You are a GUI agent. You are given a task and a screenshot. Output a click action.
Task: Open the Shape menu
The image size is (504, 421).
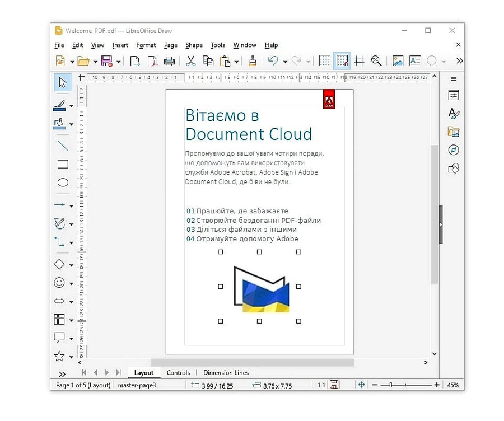(x=194, y=45)
